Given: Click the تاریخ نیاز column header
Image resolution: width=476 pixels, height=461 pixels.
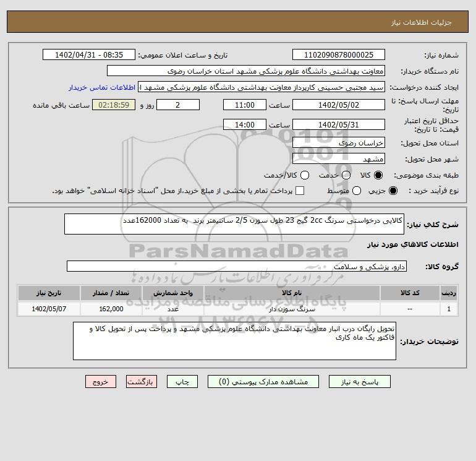Looking at the screenshot, I should 49,293.
